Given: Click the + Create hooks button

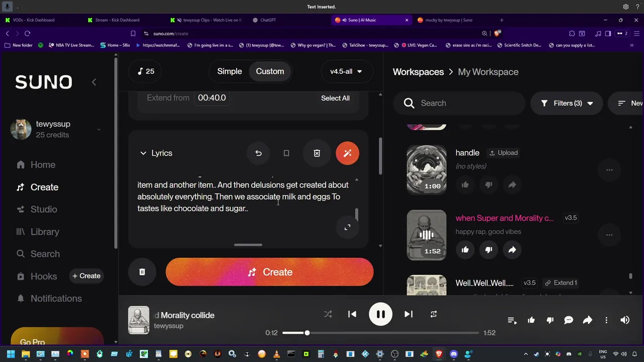Looking at the screenshot, I should 86,276.
